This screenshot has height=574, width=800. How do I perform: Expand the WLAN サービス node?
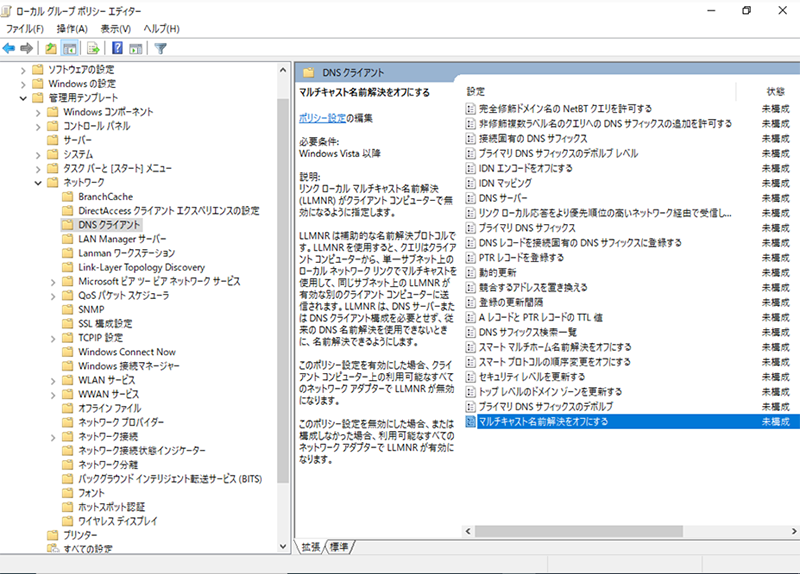coord(53,381)
